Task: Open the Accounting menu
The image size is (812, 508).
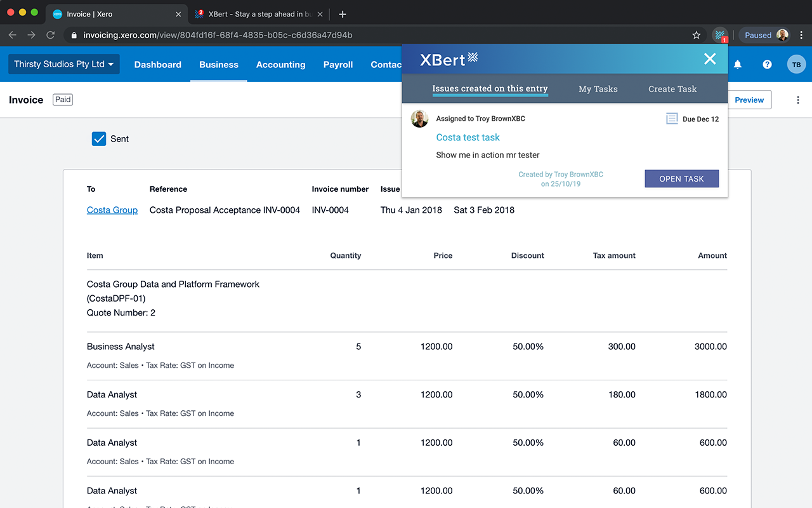Action: (281, 64)
